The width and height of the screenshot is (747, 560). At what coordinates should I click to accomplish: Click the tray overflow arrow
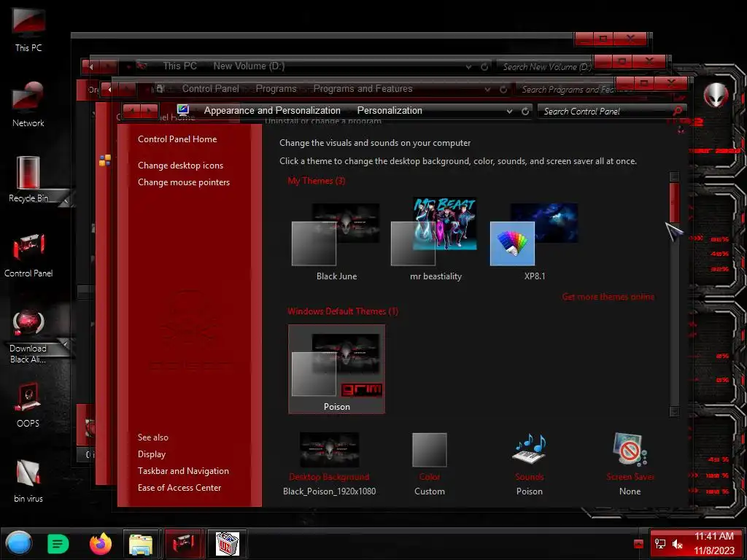click(638, 544)
